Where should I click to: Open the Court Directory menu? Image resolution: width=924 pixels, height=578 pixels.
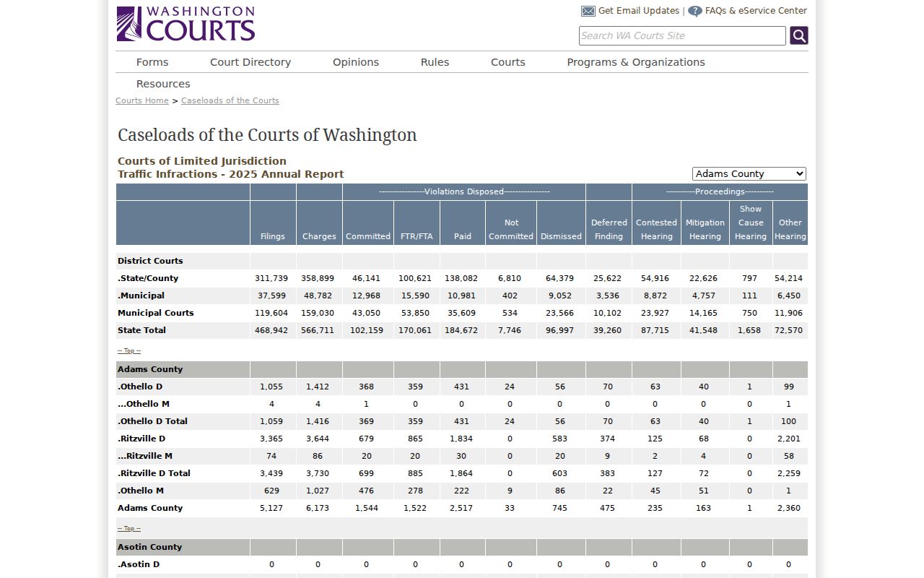[x=250, y=62]
